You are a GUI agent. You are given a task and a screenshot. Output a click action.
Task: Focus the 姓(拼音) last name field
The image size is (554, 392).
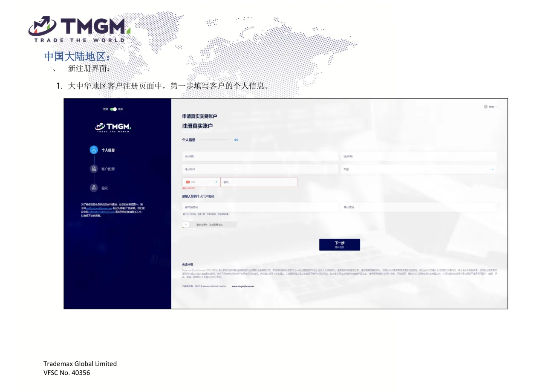[418, 156]
